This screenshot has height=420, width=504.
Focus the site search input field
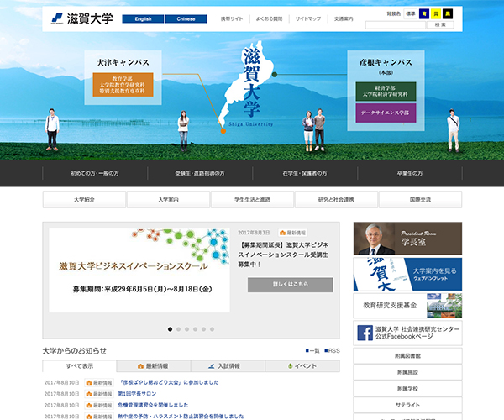[x=396, y=24]
